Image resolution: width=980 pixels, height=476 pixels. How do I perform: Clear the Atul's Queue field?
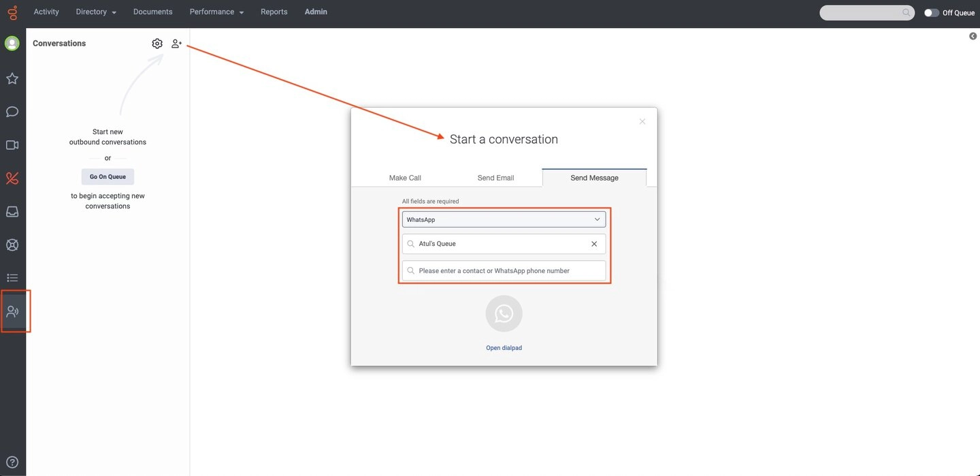click(x=594, y=244)
